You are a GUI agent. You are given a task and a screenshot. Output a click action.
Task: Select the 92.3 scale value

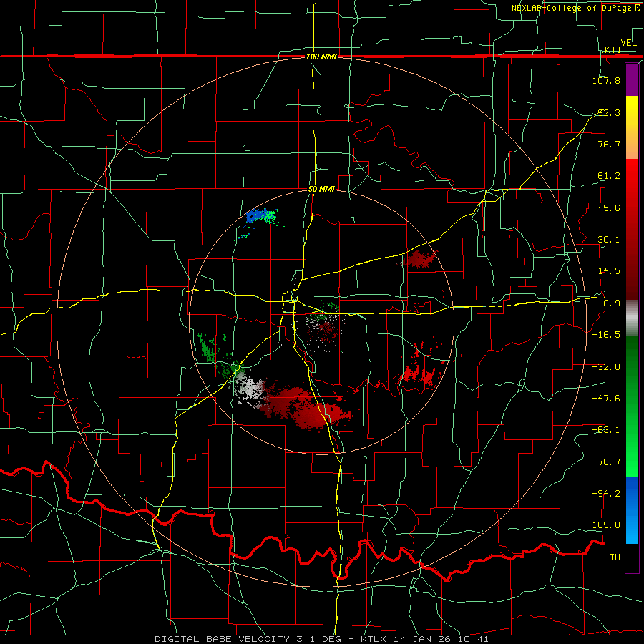pos(609,112)
